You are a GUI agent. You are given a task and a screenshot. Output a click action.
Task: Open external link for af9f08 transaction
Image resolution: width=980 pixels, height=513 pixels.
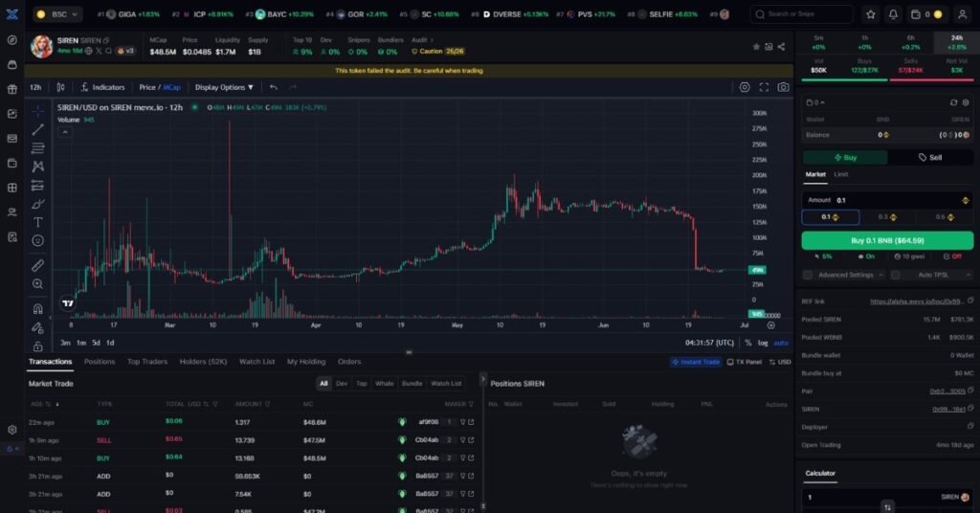471,422
